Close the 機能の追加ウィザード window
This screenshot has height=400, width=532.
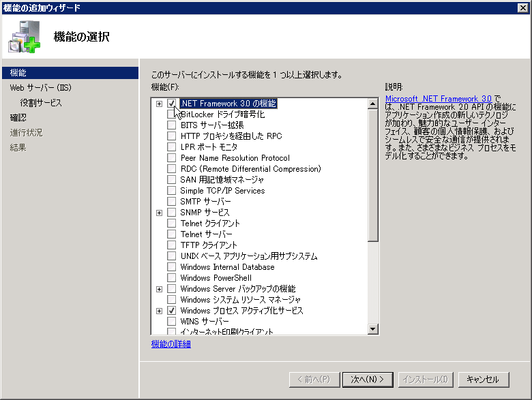(x=523, y=7)
